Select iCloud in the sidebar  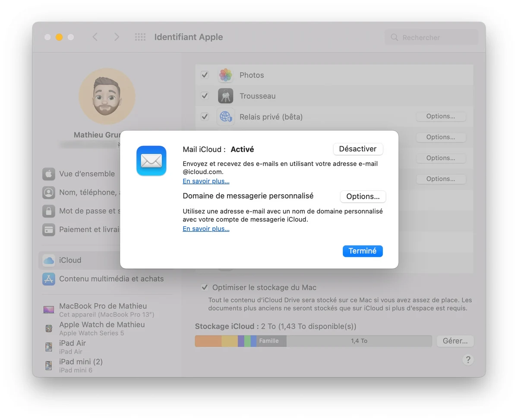(x=79, y=260)
